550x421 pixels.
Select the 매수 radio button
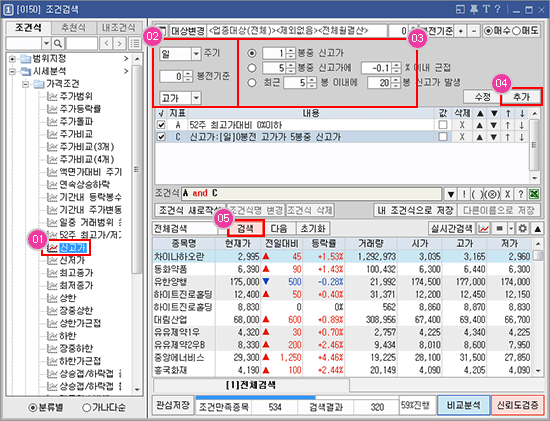(488, 31)
